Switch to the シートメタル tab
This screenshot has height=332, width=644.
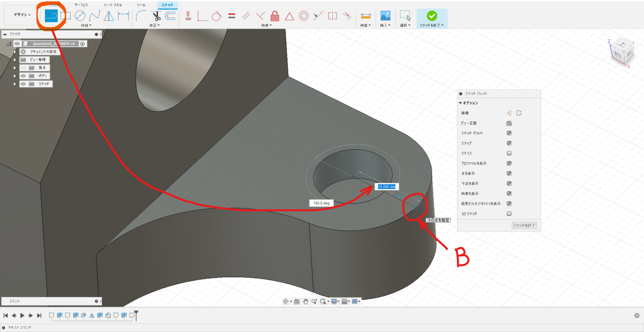click(113, 4)
